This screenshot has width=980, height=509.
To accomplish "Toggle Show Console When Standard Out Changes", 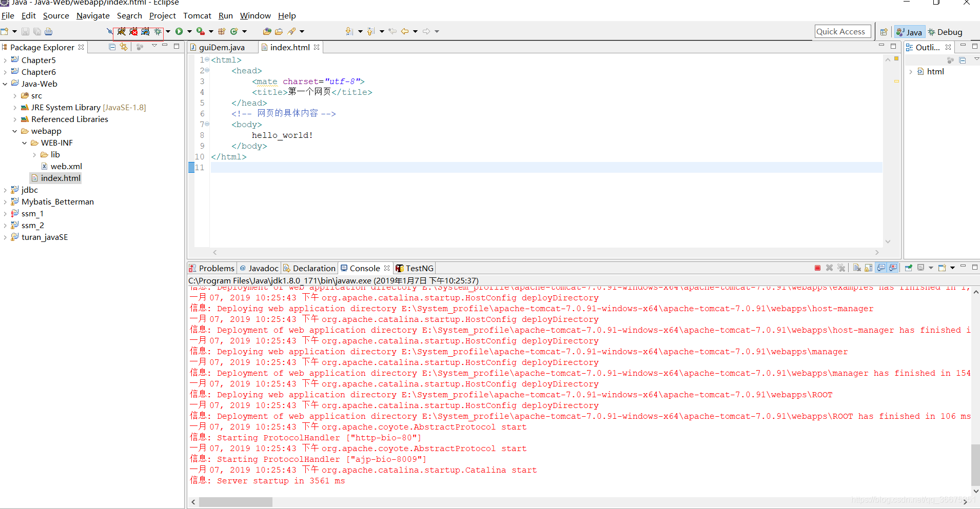I will coord(881,268).
